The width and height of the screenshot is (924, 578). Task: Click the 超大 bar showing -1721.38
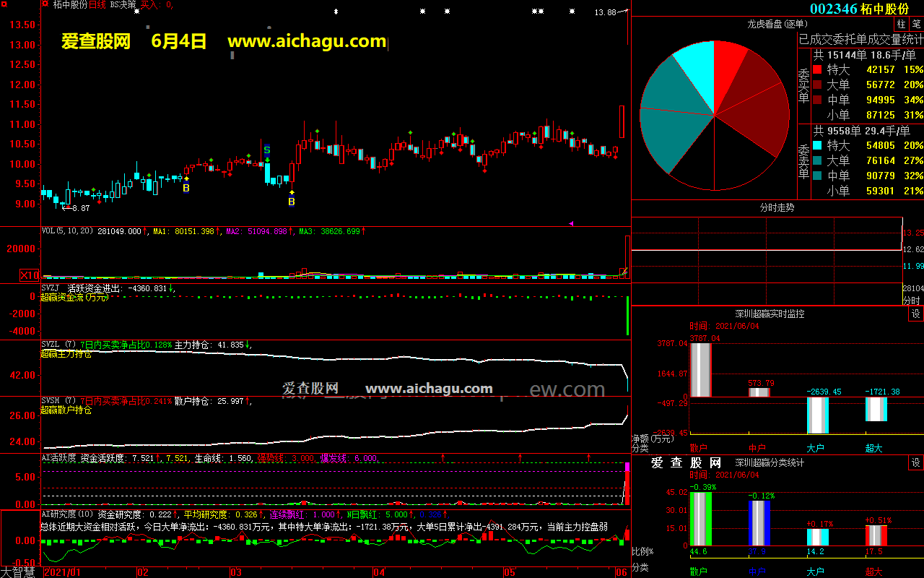tap(876, 410)
